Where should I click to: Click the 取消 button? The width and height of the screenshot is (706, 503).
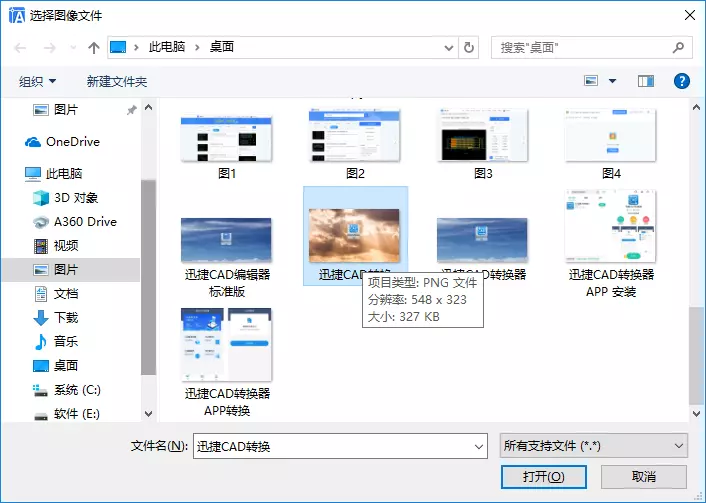pos(643,477)
